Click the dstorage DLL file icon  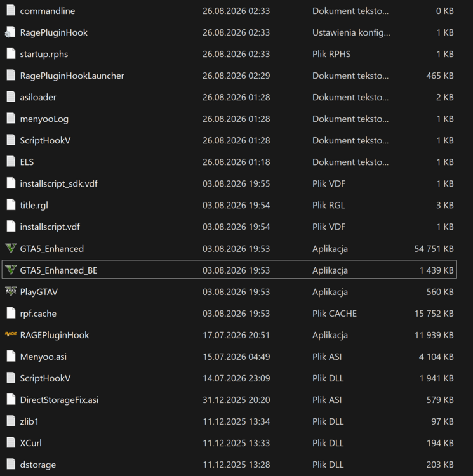tap(11, 464)
